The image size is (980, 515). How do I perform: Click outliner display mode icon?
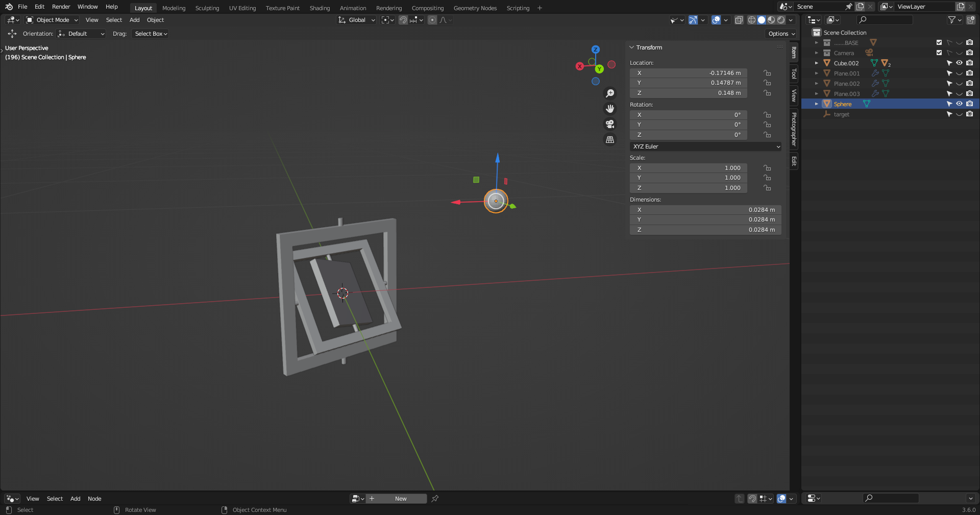point(833,20)
